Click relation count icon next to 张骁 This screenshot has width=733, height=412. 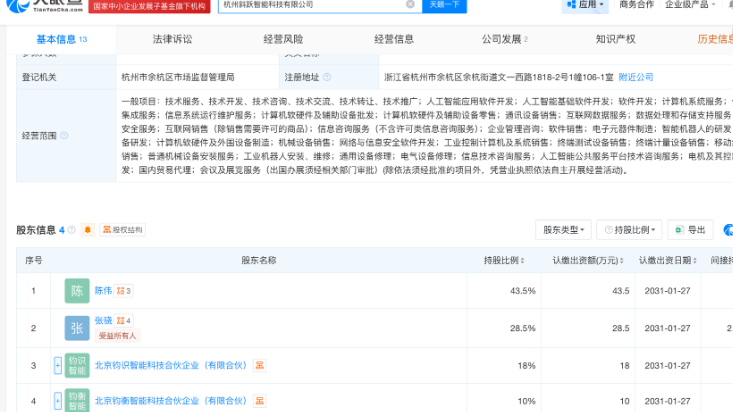(124, 320)
